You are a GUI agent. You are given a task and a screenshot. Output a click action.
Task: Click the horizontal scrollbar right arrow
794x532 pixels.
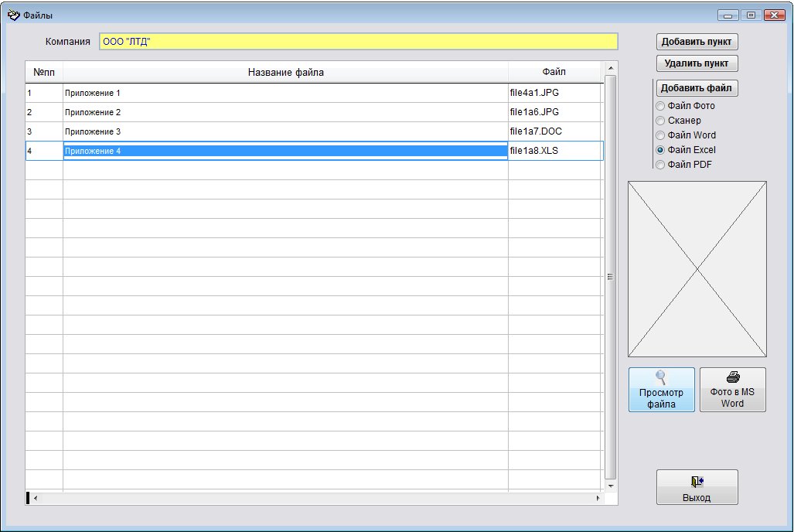coord(598,498)
